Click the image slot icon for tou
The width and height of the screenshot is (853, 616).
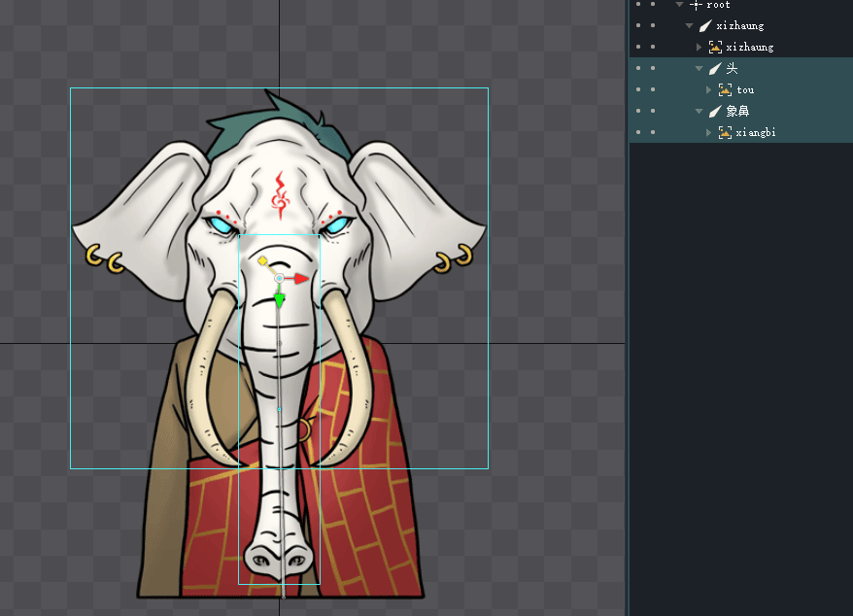(x=725, y=90)
